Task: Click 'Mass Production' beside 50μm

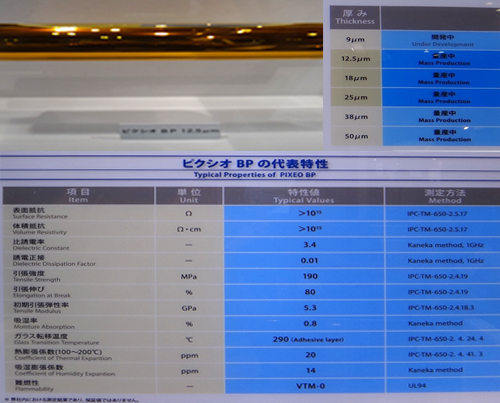Action: point(445,139)
